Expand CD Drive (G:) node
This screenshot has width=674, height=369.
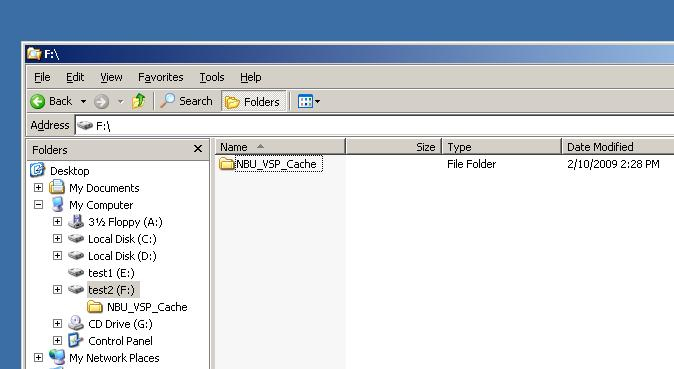58,324
